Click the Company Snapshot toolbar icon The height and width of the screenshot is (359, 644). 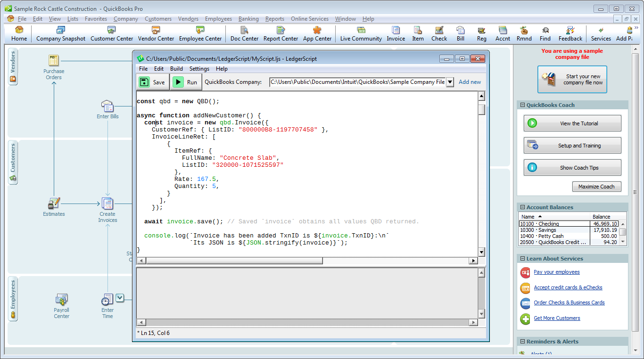(61, 33)
